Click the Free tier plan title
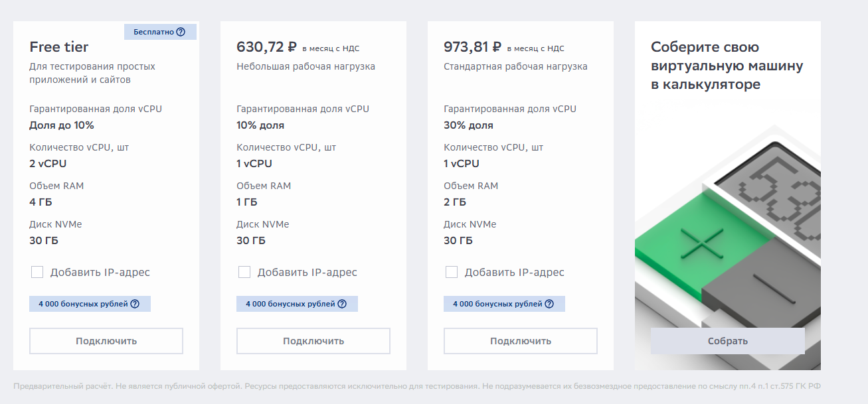The height and width of the screenshot is (404, 868). pyautogui.click(x=59, y=47)
